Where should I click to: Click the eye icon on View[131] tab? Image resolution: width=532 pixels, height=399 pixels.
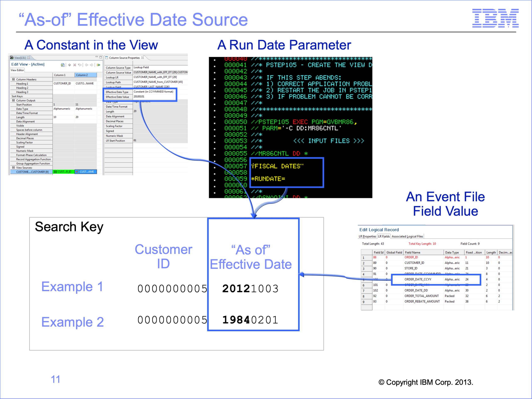coord(12,58)
